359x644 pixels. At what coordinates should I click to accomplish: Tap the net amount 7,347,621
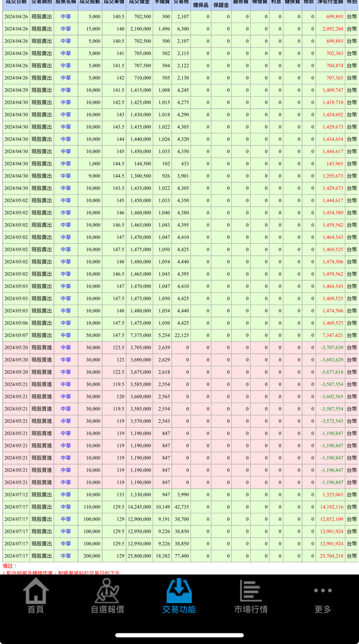point(332,335)
